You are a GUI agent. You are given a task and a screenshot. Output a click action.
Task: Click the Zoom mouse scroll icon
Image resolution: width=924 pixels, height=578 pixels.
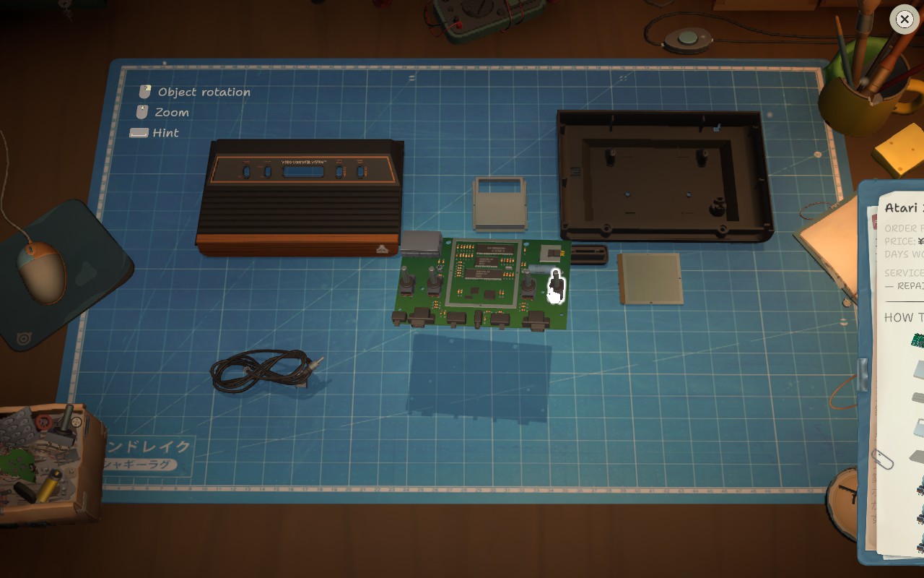tap(142, 112)
